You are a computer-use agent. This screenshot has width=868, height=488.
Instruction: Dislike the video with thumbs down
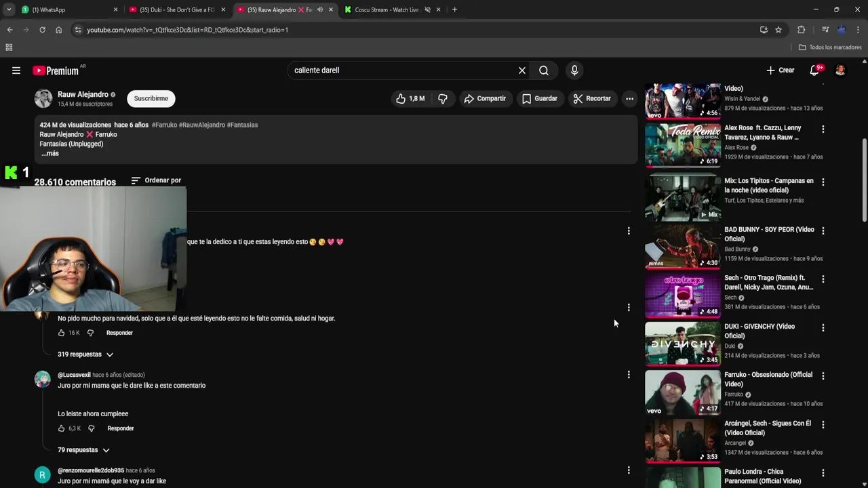pos(443,98)
